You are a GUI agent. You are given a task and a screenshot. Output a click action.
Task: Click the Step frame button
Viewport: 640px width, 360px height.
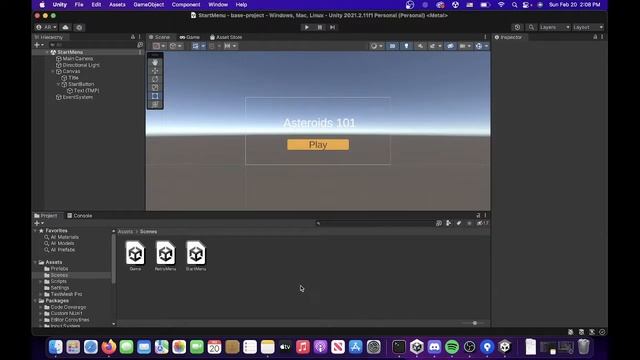click(333, 27)
